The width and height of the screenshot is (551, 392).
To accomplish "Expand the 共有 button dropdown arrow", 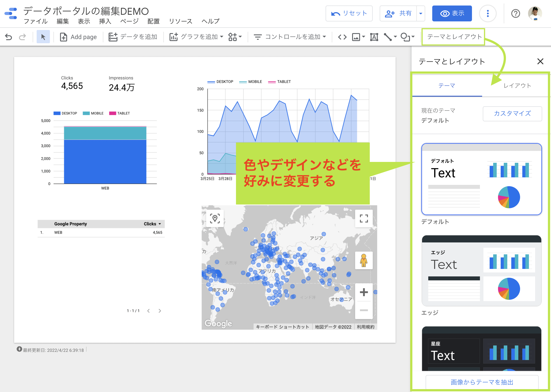I will click(x=421, y=13).
